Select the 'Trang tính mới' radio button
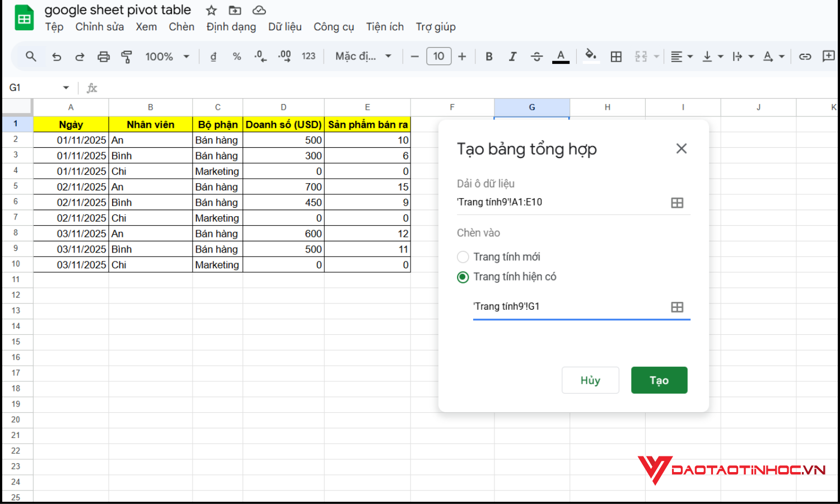The height and width of the screenshot is (504, 840). pyautogui.click(x=463, y=256)
